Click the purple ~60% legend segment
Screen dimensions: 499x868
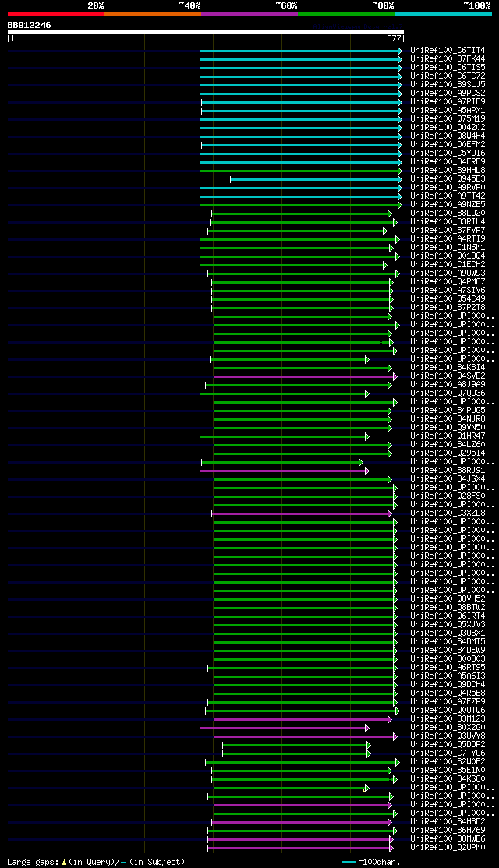point(249,14)
